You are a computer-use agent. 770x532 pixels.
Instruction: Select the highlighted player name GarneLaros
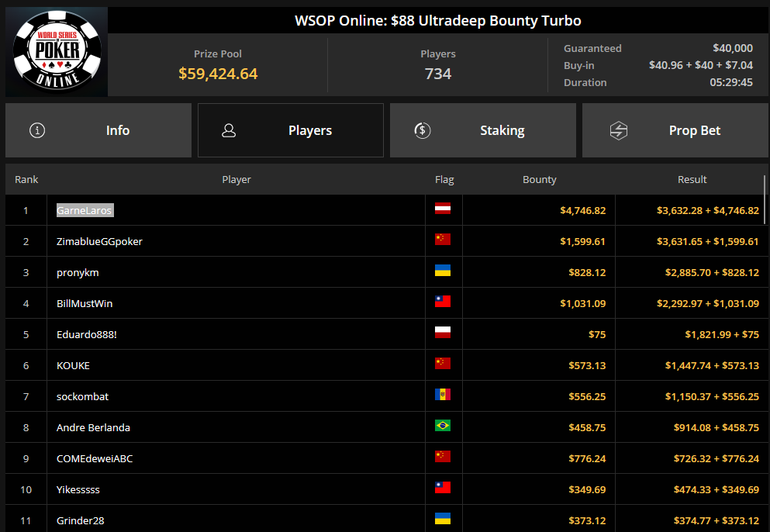click(x=85, y=210)
